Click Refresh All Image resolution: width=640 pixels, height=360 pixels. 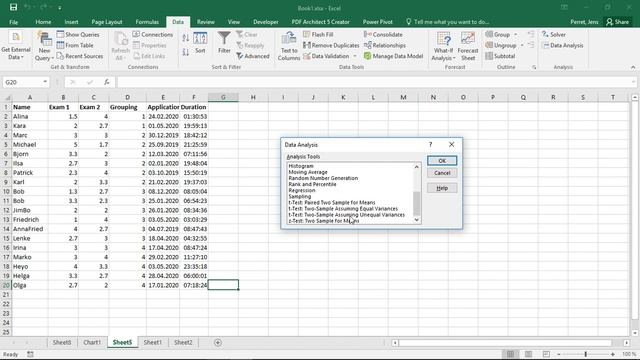120,47
